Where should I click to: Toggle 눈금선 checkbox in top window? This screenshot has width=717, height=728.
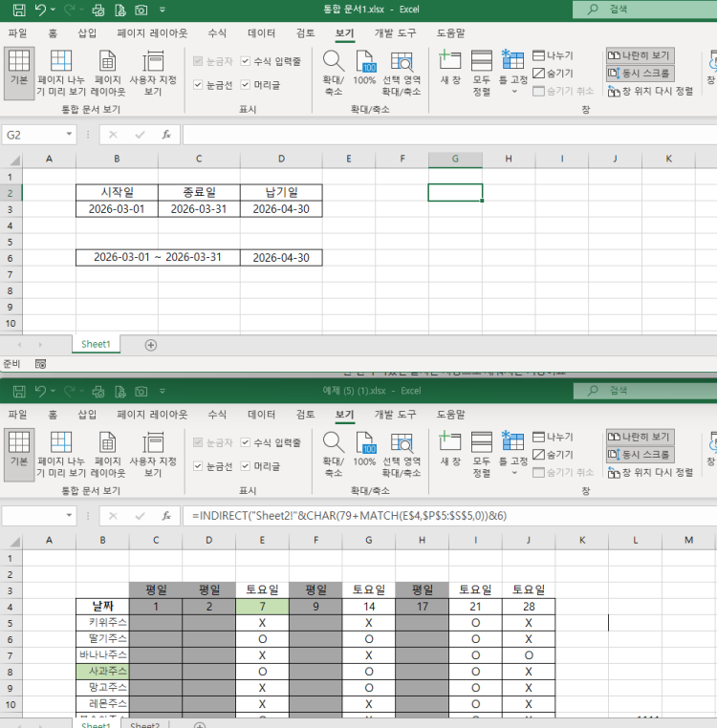coord(198,85)
